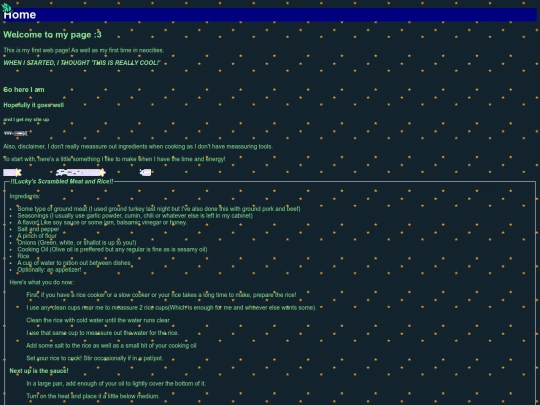The width and height of the screenshot is (540, 405).
Task: Click the 'Some type of ground meat' list item
Action: tap(159, 209)
